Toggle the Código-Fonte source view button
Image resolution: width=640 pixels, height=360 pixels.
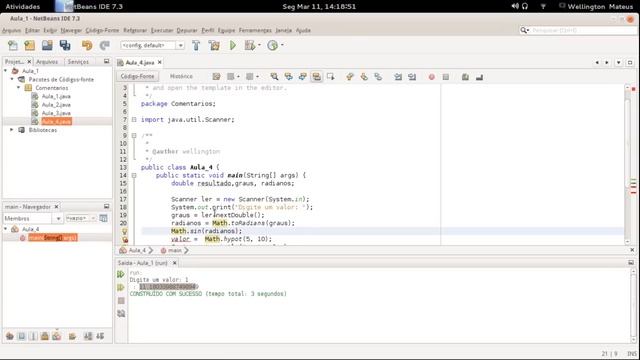click(x=137, y=76)
